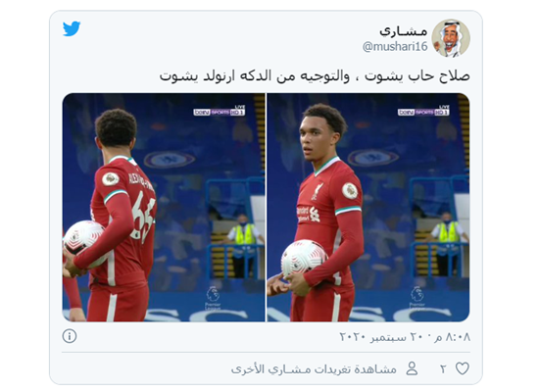Viewport: 539px width, 392px height.
Task: Click مشاهدة تغريدات مشاري الأخرى link
Action: tap(314, 369)
